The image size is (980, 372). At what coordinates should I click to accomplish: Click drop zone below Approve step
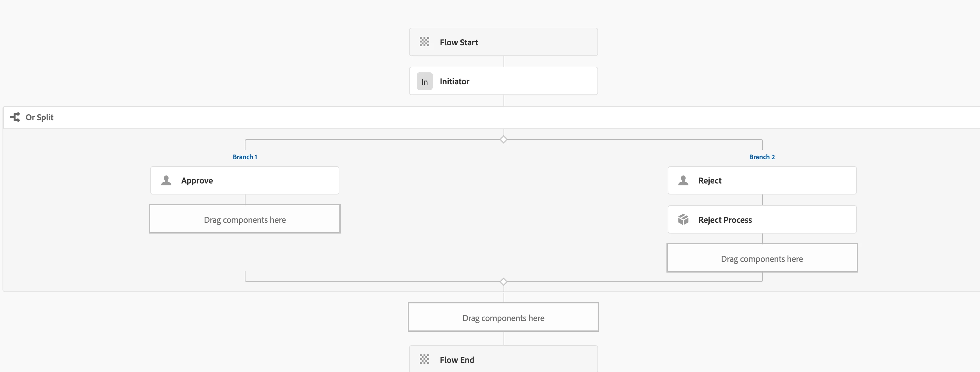pos(245,219)
